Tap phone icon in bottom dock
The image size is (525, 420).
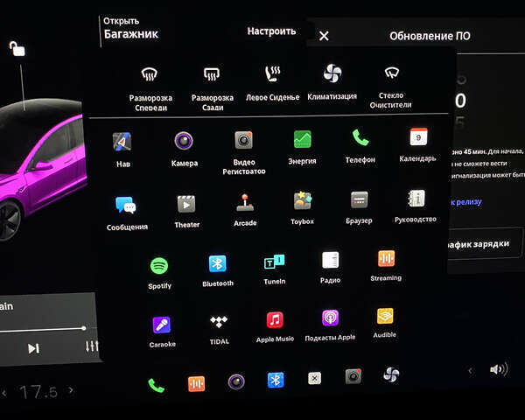[156, 386]
